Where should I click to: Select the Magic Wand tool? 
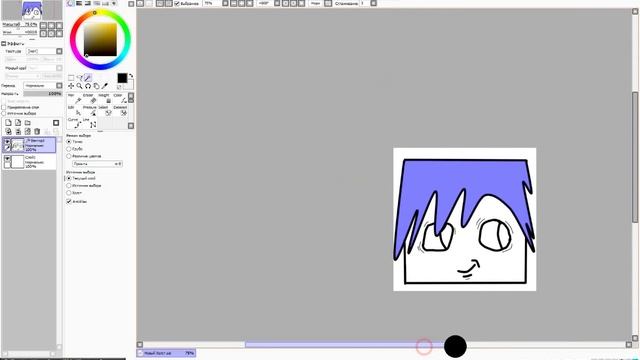click(x=88, y=78)
